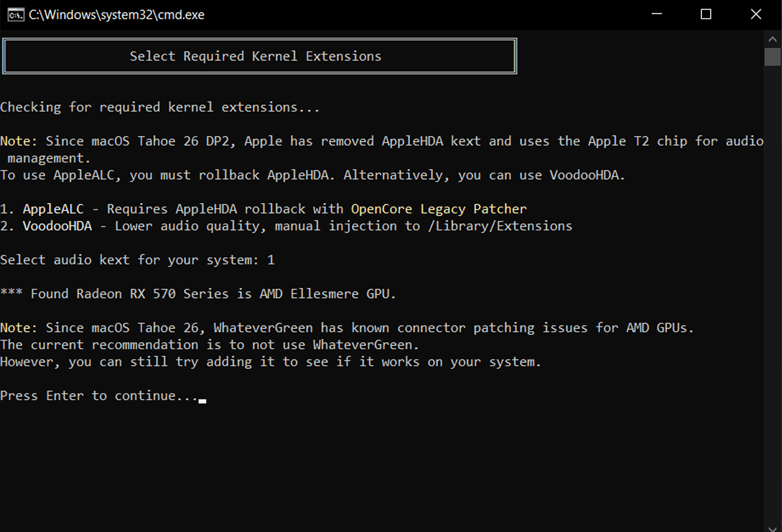Click the VoodooHDA option line
Viewport: 782px width, 532px height.
tap(286, 226)
